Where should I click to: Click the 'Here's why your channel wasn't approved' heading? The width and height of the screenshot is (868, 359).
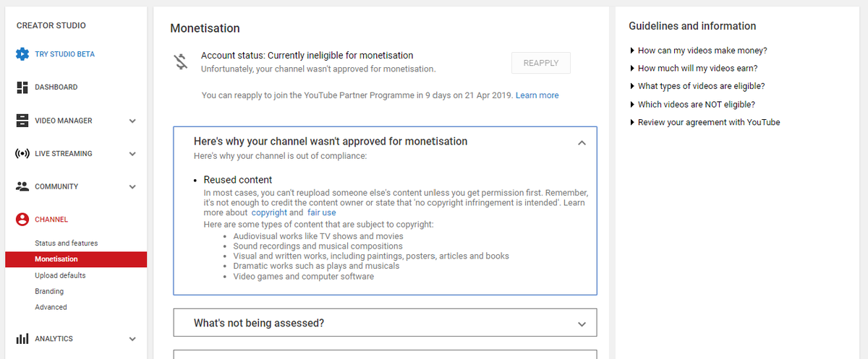[x=331, y=142]
